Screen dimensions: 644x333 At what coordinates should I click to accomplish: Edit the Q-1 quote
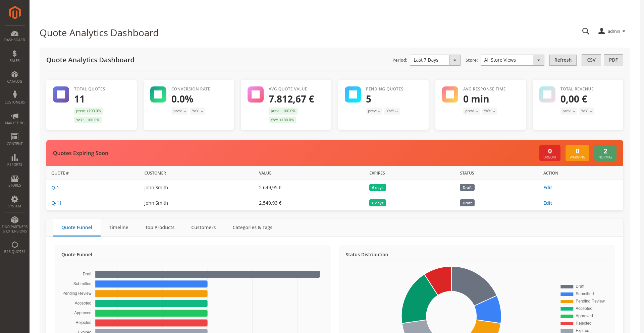pyautogui.click(x=547, y=188)
